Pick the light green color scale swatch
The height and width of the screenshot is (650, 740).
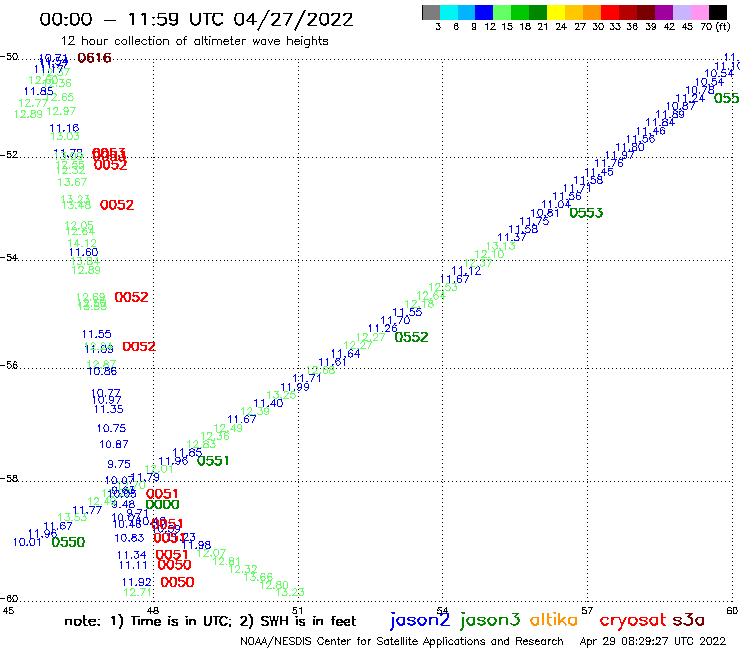[503, 12]
